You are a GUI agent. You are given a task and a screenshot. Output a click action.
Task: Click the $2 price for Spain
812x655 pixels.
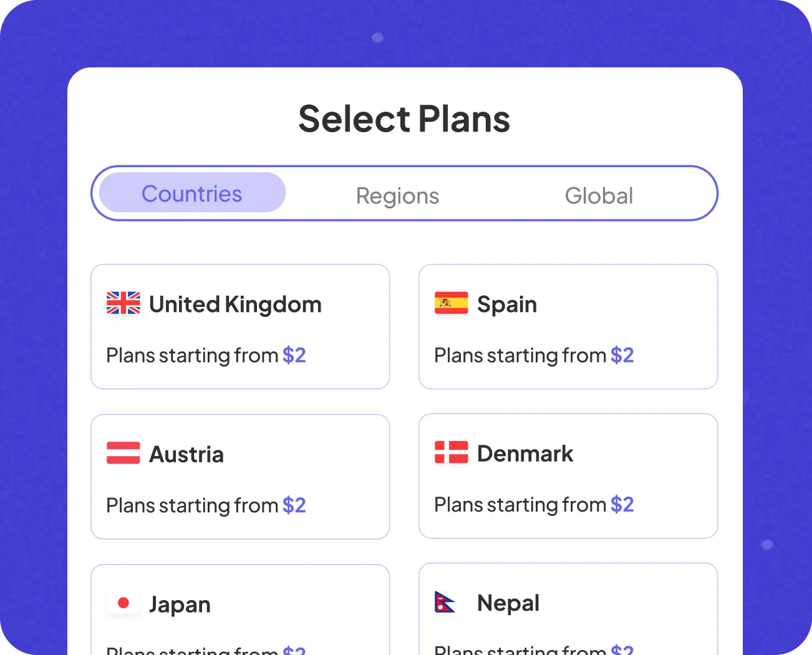click(x=622, y=355)
